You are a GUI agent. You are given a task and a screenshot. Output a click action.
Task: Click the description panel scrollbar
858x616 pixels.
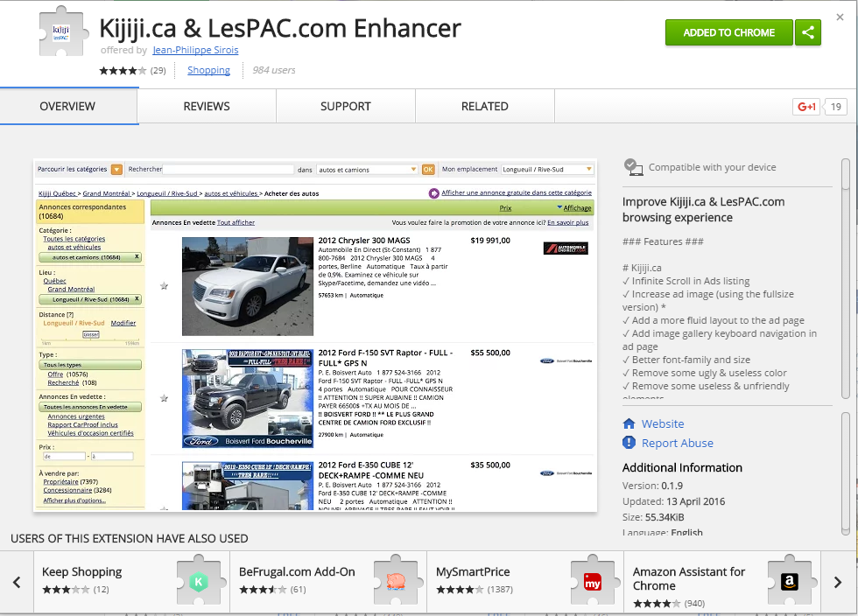click(846, 279)
